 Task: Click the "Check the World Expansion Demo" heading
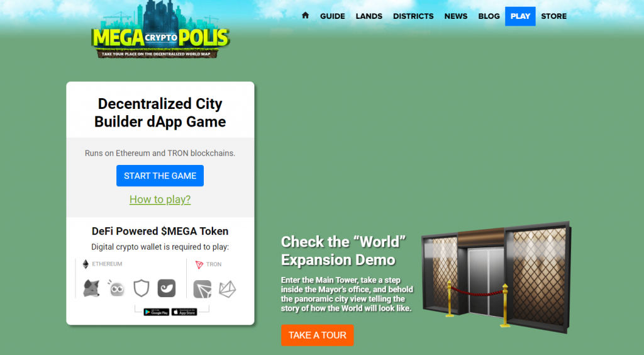coord(343,251)
